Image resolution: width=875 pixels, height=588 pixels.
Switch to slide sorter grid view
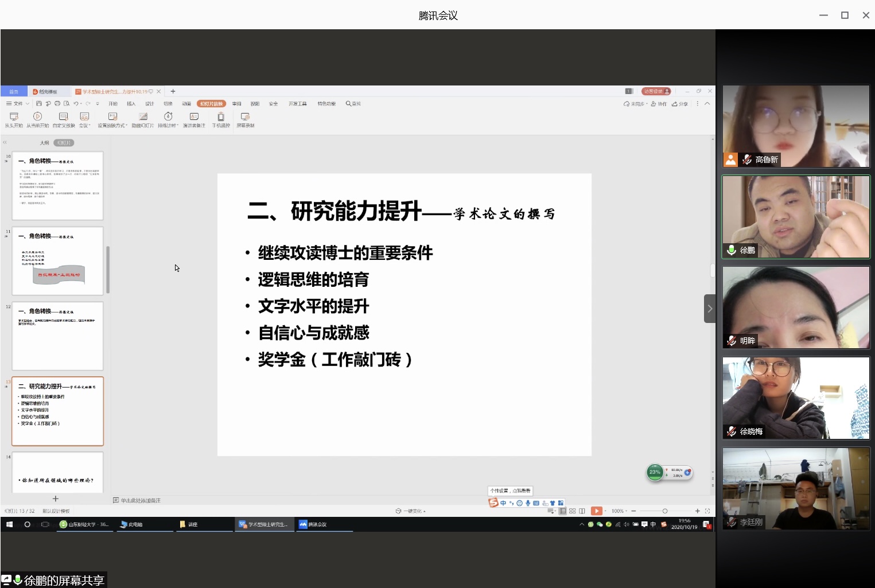tap(573, 511)
